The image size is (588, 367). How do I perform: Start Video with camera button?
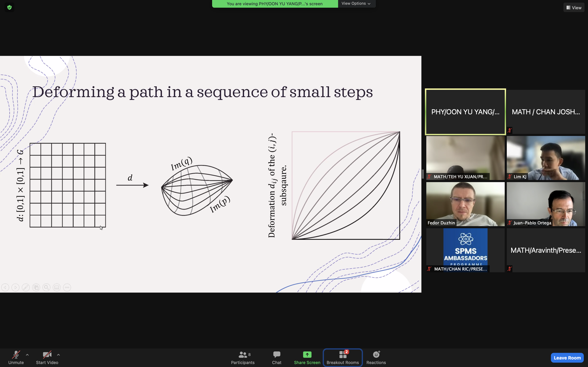47,357
